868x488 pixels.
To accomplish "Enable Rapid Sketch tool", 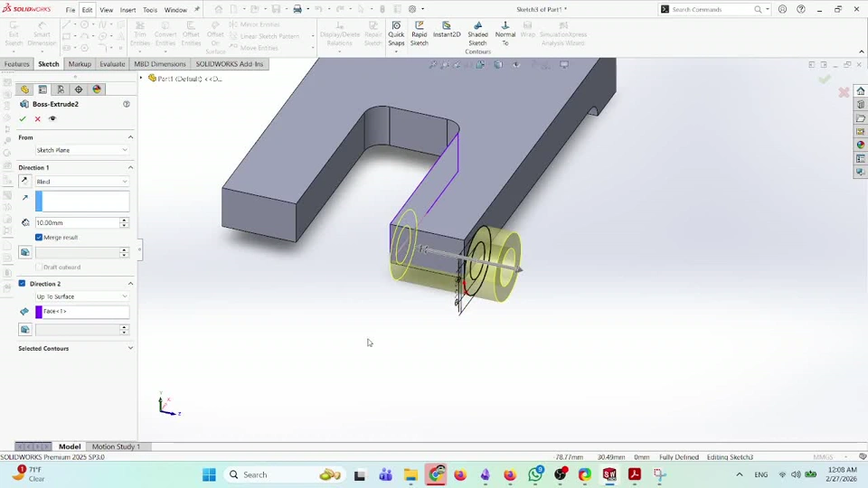I will pos(419,33).
